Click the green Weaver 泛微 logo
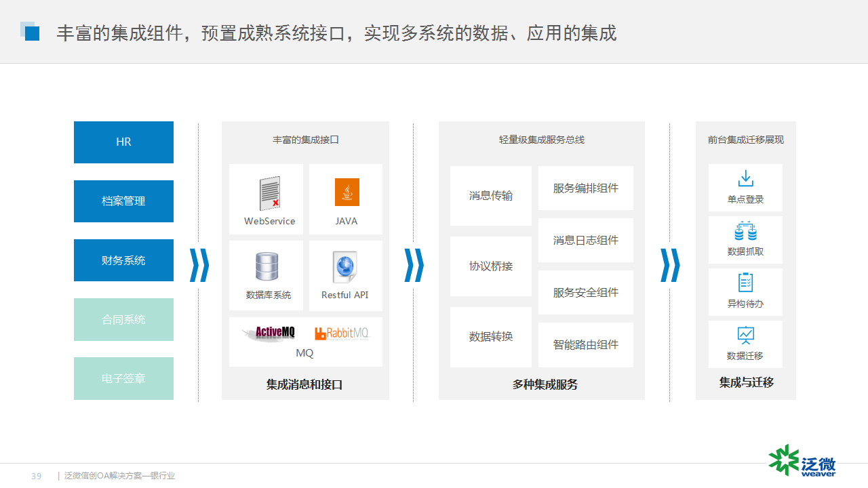Image resolution: width=868 pixels, height=488 pixels. [x=802, y=461]
